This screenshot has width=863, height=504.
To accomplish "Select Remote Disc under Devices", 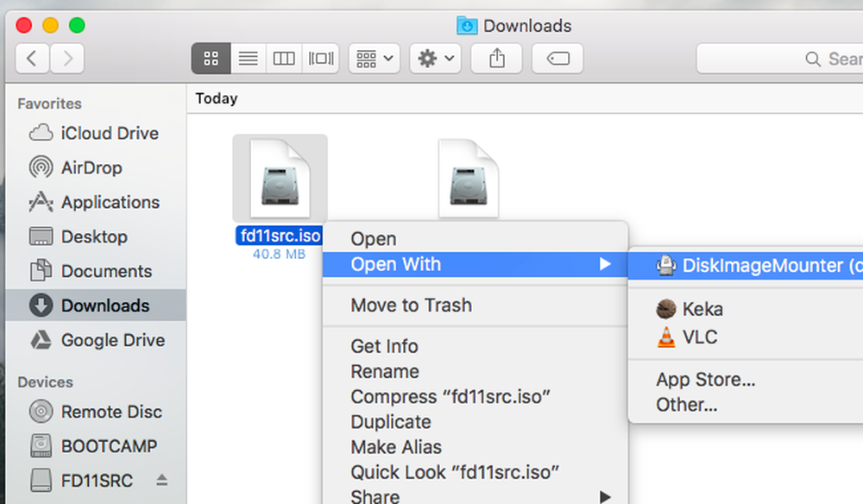I will (96, 412).
